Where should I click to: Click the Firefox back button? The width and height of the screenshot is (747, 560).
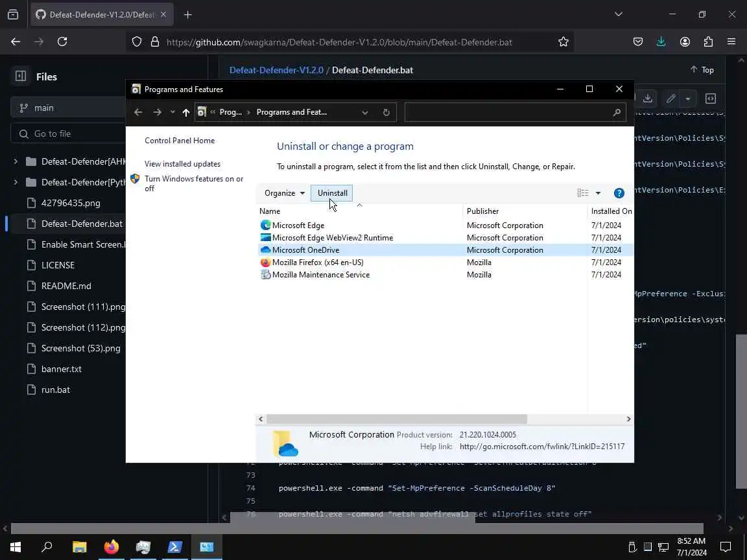tap(16, 42)
